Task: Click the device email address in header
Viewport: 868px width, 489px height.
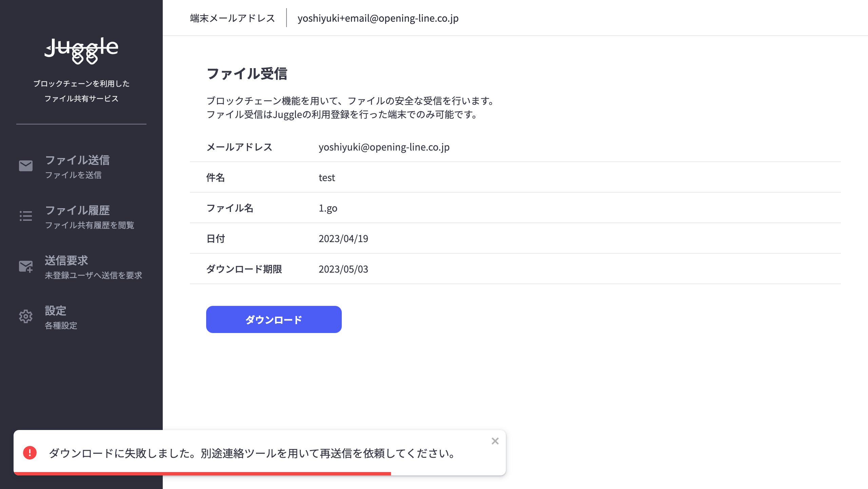Action: click(378, 18)
